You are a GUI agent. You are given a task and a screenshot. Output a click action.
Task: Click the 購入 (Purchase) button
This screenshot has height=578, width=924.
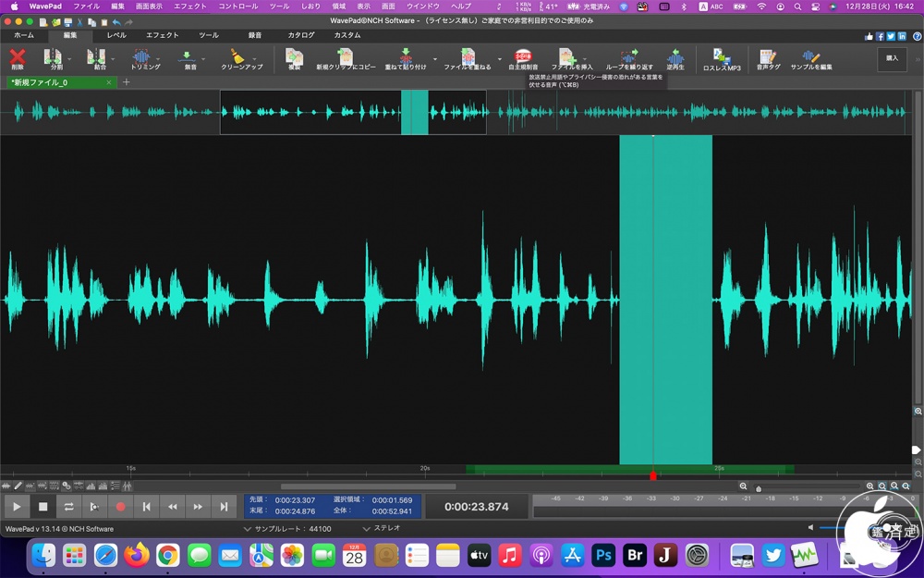[x=892, y=57]
